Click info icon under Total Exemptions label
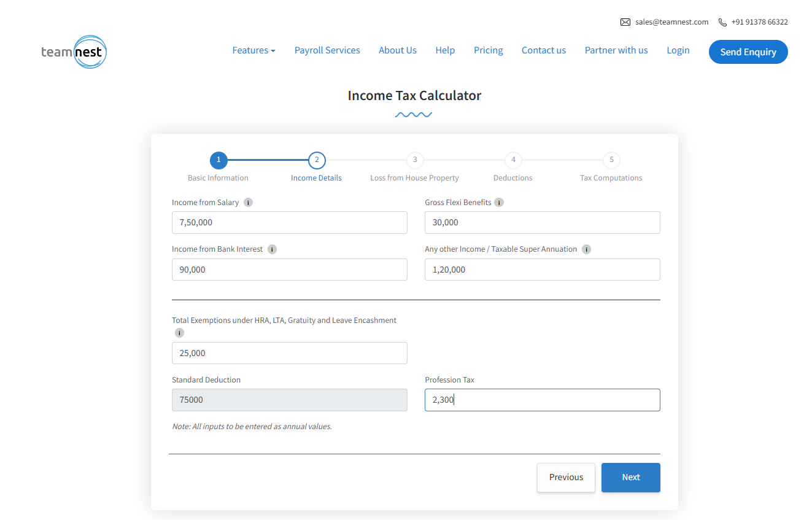Viewport: 812px width, 520px height. [179, 333]
